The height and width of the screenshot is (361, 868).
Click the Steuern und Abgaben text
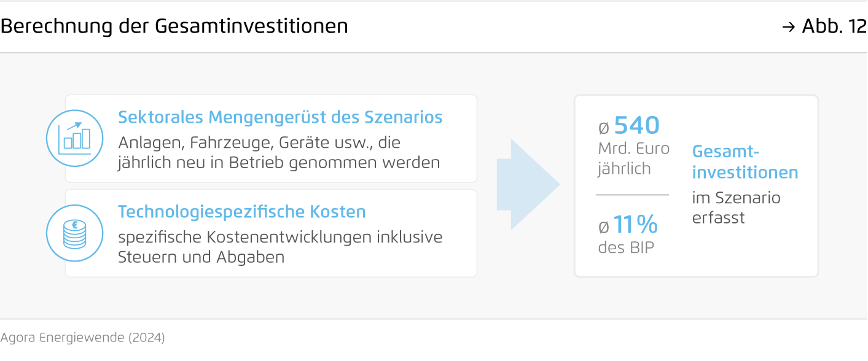(x=201, y=257)
